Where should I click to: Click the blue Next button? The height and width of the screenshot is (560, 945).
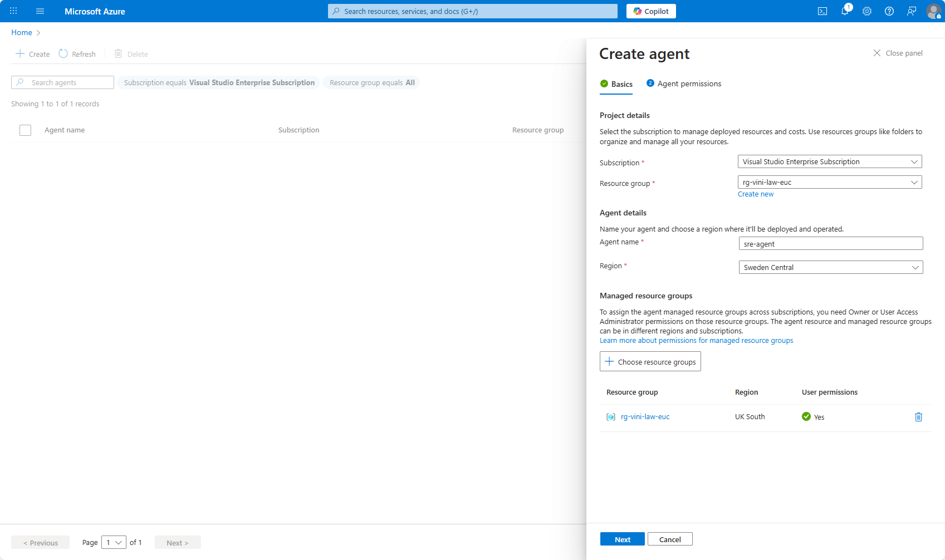point(622,539)
